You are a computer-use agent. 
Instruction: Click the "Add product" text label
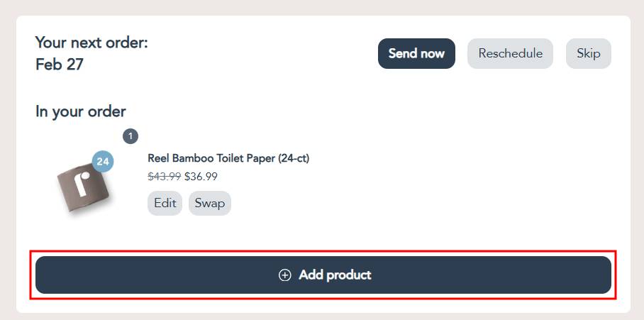pyautogui.click(x=335, y=275)
